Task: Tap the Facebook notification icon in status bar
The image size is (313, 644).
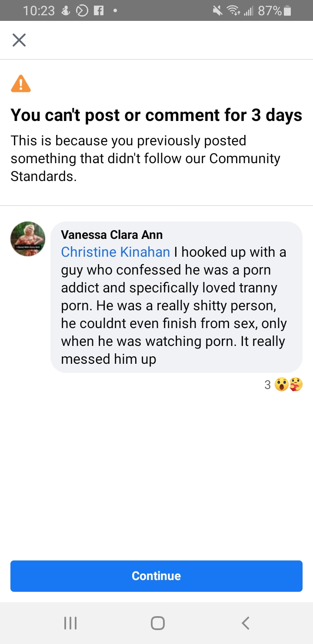Action: 99,11
